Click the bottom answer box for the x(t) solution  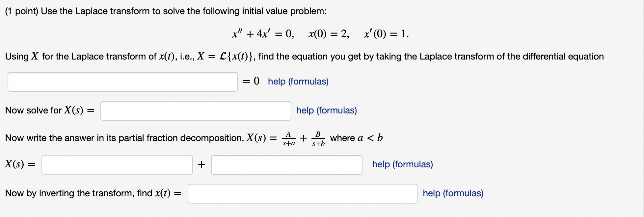(303, 194)
